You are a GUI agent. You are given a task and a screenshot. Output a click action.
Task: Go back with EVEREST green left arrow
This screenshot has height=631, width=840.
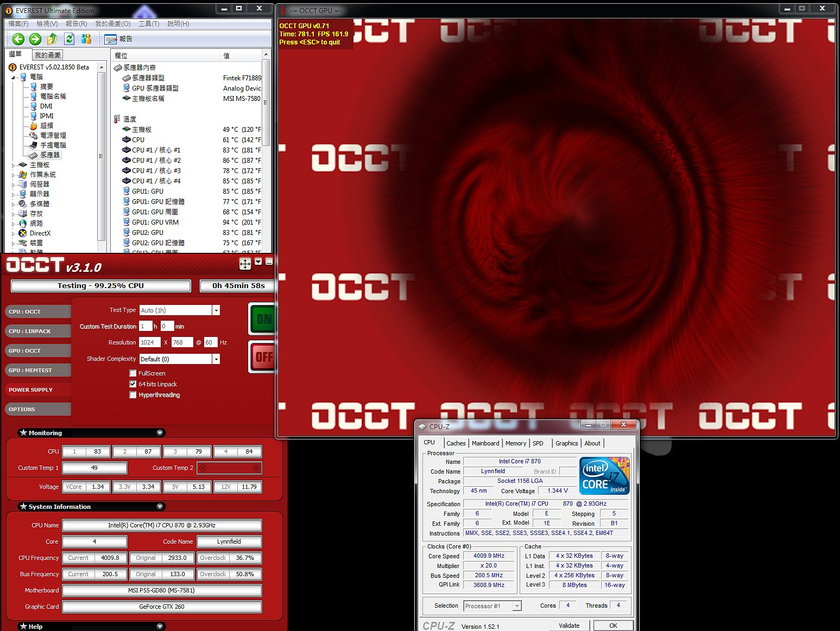tap(18, 39)
